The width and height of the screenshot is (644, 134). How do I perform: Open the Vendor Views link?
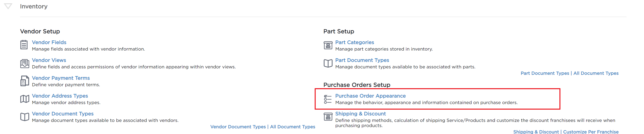coord(49,60)
